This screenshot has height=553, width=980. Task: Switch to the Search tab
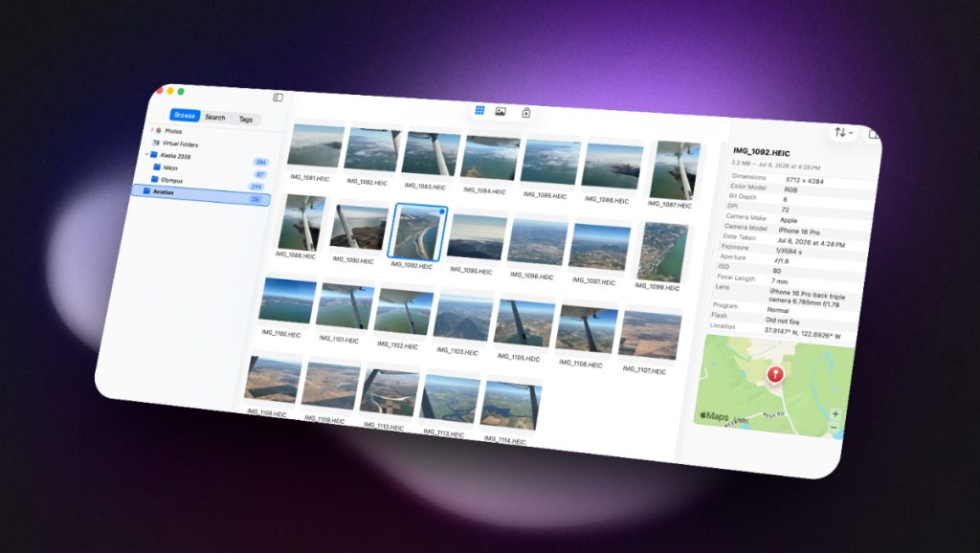pyautogui.click(x=215, y=117)
